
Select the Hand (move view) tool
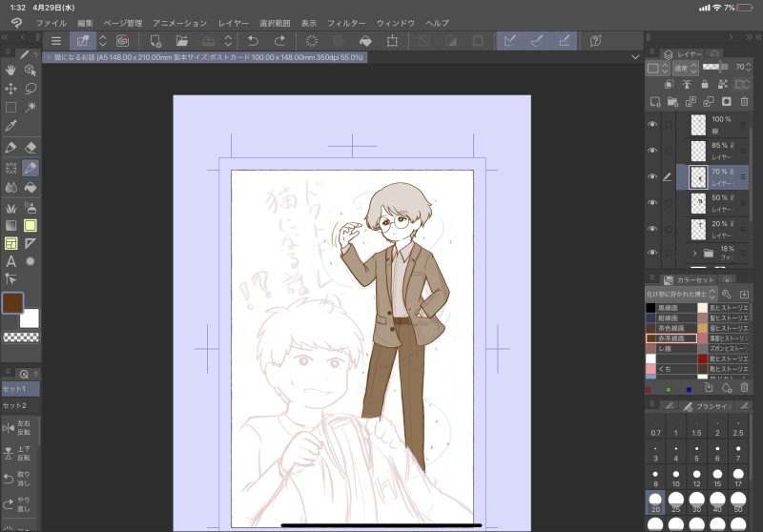pyautogui.click(x=10, y=70)
